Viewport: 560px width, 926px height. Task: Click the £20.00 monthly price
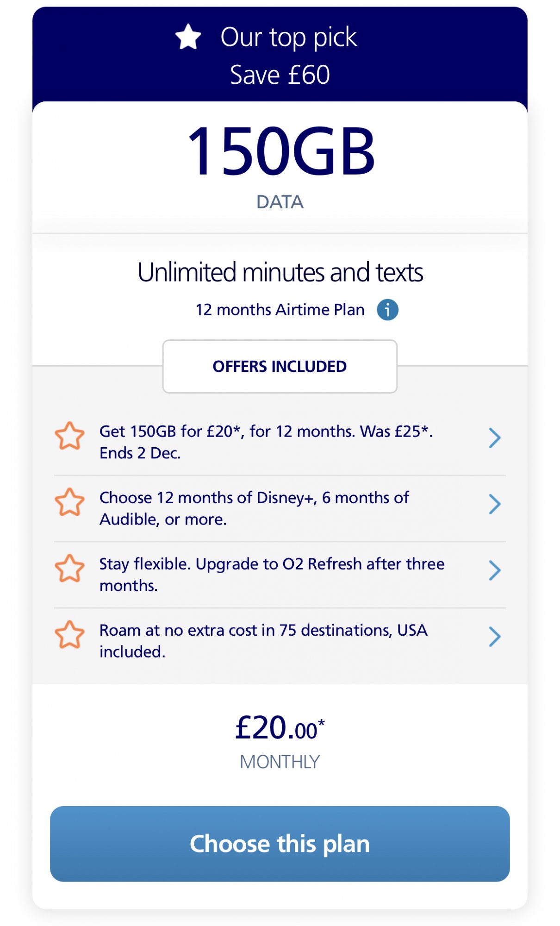[x=280, y=729]
